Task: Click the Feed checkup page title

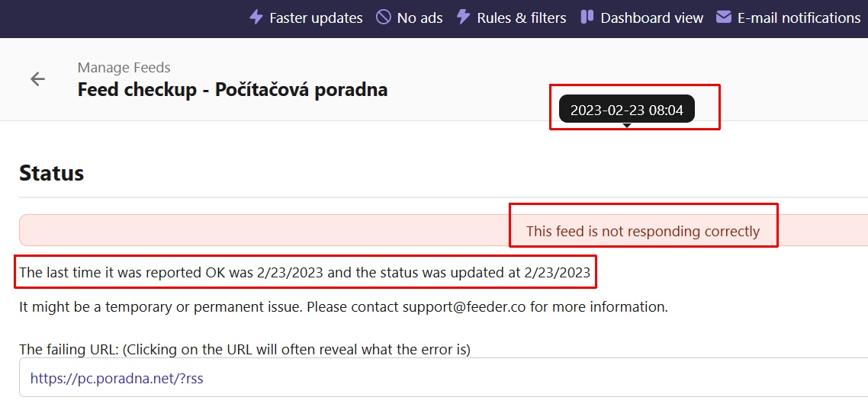Action: coord(232,90)
